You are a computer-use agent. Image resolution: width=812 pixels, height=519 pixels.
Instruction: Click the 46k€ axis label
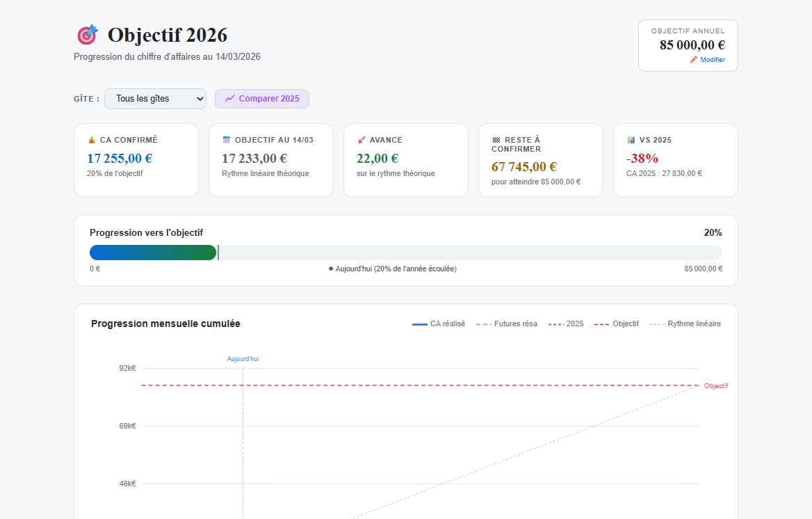point(127,484)
